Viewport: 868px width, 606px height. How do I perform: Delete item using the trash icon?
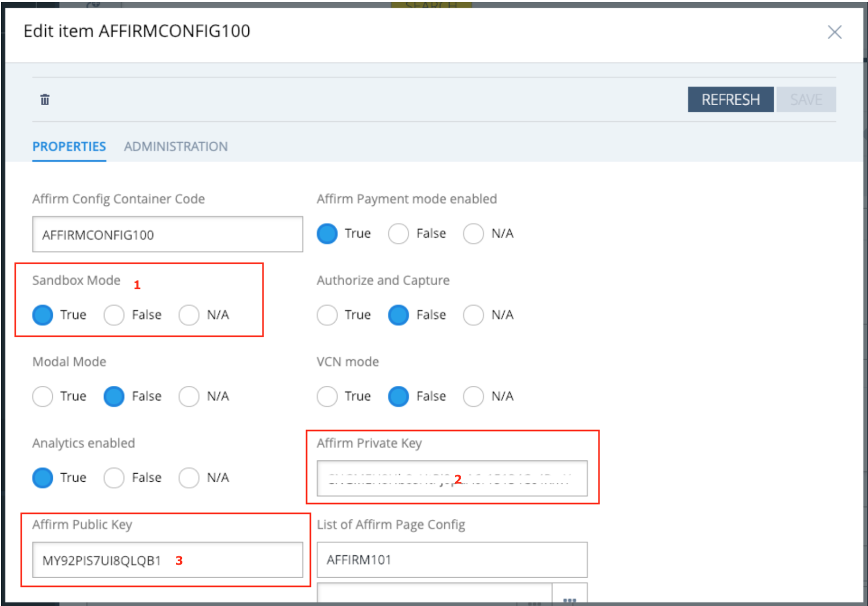coord(45,100)
